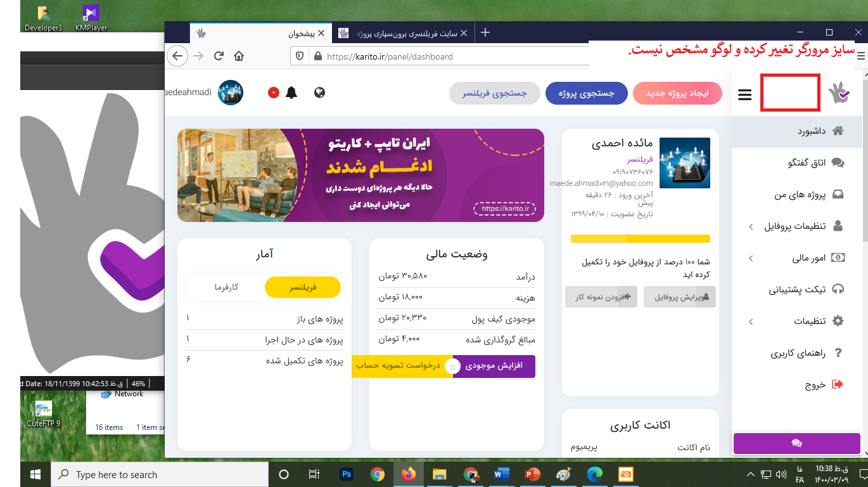This screenshot has width=868, height=487.
Task: Click the money icon beside امور مالی
Action: pos(838,257)
